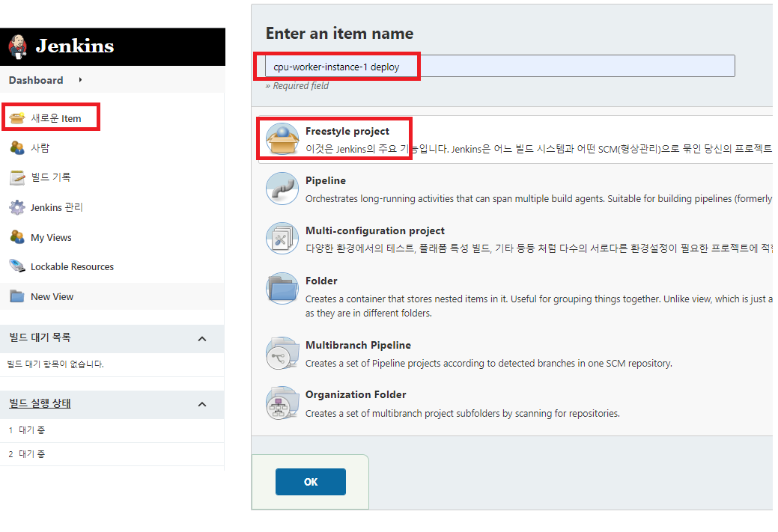The image size is (778, 532).
Task: Open the Jenkins 관리 link
Action: pyautogui.click(x=57, y=207)
